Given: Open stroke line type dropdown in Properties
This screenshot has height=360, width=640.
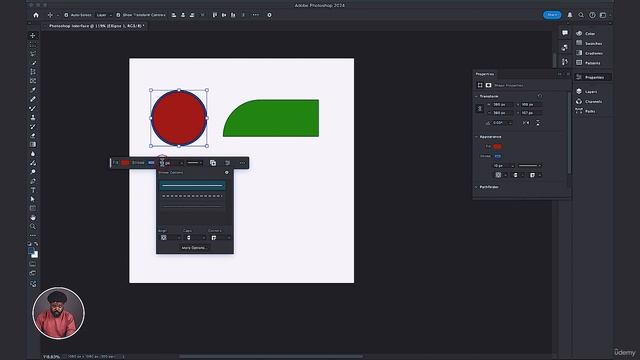Looking at the screenshot, I should coord(530,166).
